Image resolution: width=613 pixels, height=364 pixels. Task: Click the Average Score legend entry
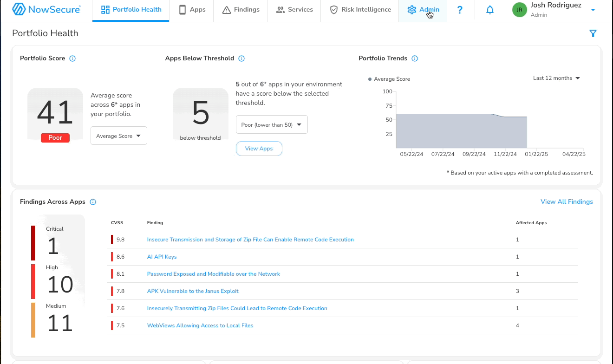(x=389, y=79)
